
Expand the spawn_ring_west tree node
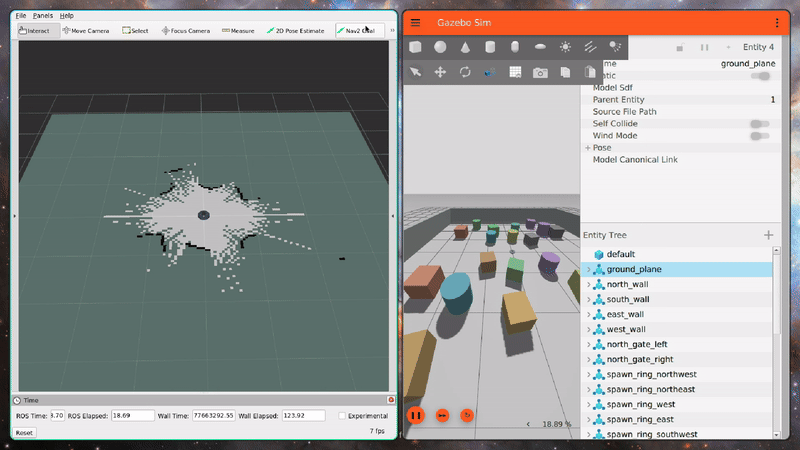(x=588, y=404)
